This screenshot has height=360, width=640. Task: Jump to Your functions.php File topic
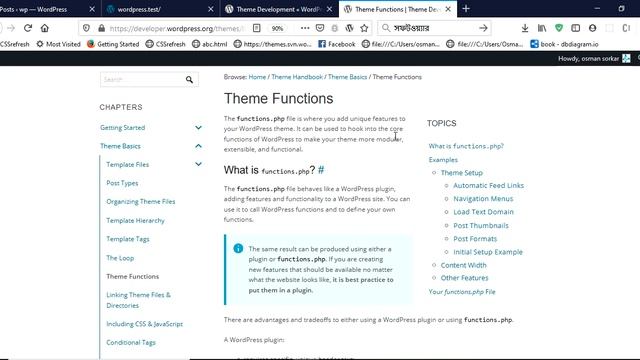[462, 292]
